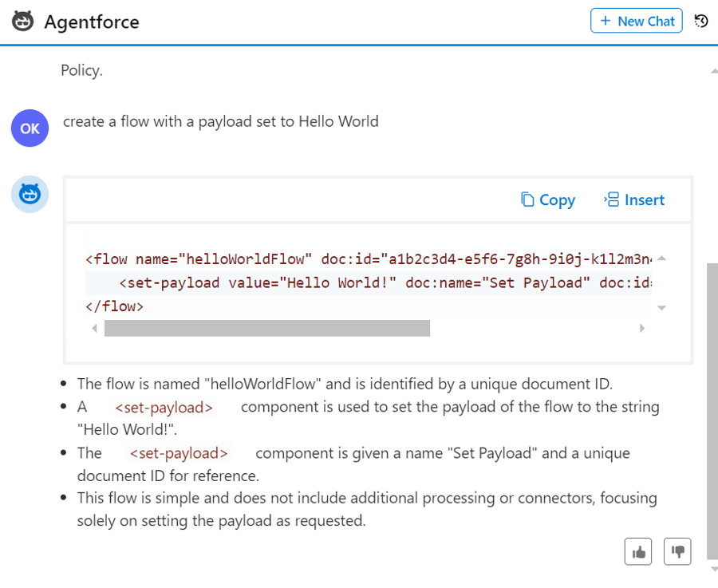Click the copy icon beside "Copy"
The width and height of the screenshot is (718, 588).
click(527, 199)
